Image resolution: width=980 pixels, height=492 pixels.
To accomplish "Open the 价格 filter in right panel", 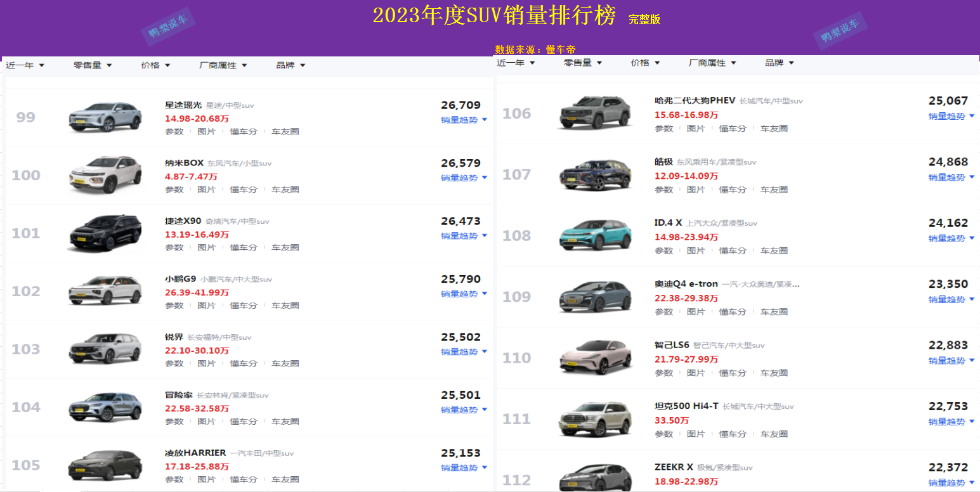I will (646, 63).
